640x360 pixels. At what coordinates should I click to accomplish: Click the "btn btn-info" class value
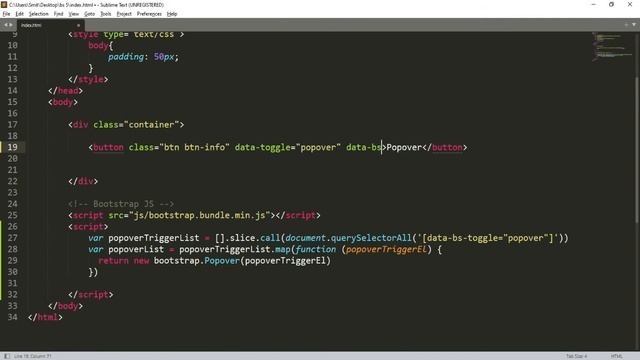(195, 147)
